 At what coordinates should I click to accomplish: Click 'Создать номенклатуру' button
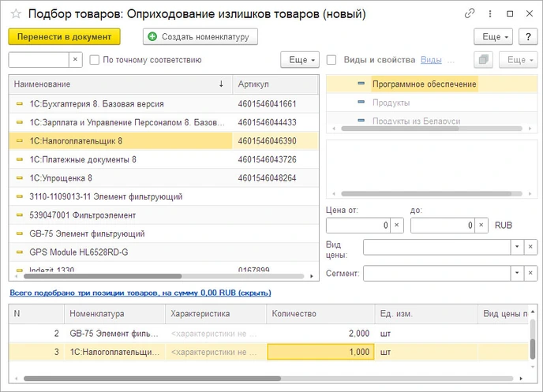pyautogui.click(x=200, y=36)
